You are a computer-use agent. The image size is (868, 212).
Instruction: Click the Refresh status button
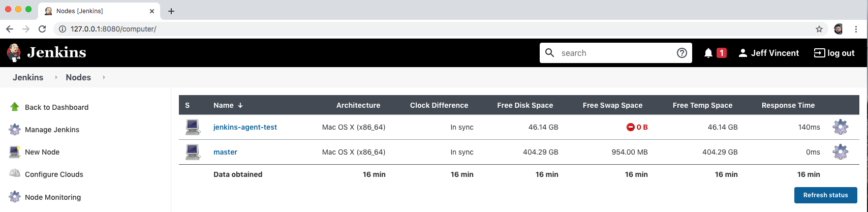click(x=825, y=195)
